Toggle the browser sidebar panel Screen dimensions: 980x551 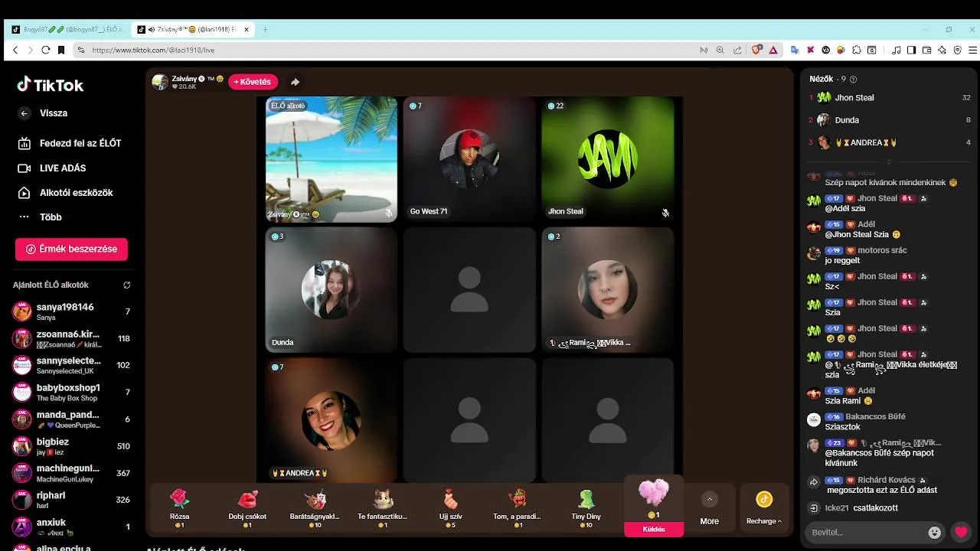pos(911,50)
